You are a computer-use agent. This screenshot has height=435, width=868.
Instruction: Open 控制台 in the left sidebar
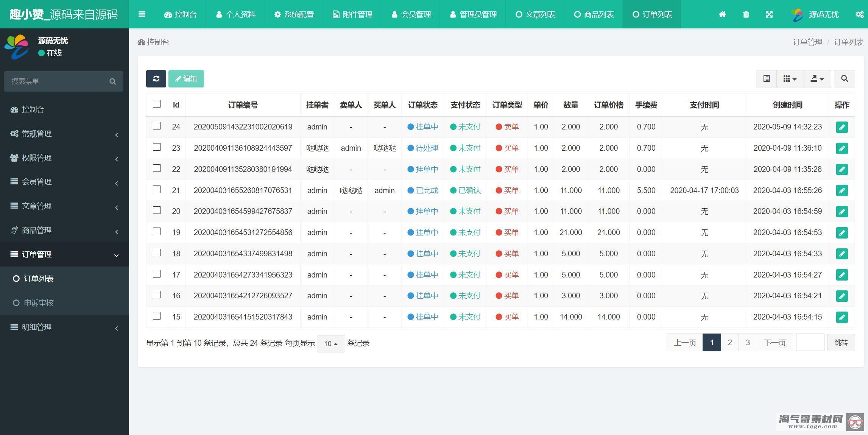(x=64, y=109)
